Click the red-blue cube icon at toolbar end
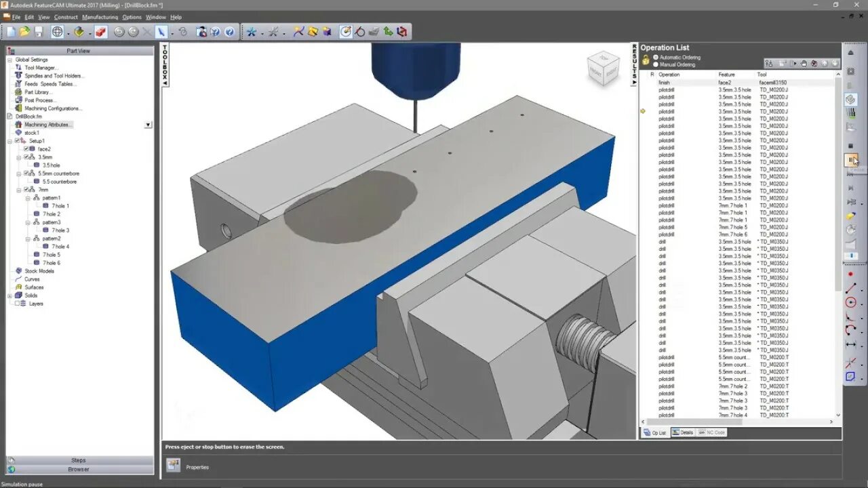Image resolution: width=868 pixels, height=488 pixels. pyautogui.click(x=402, y=31)
